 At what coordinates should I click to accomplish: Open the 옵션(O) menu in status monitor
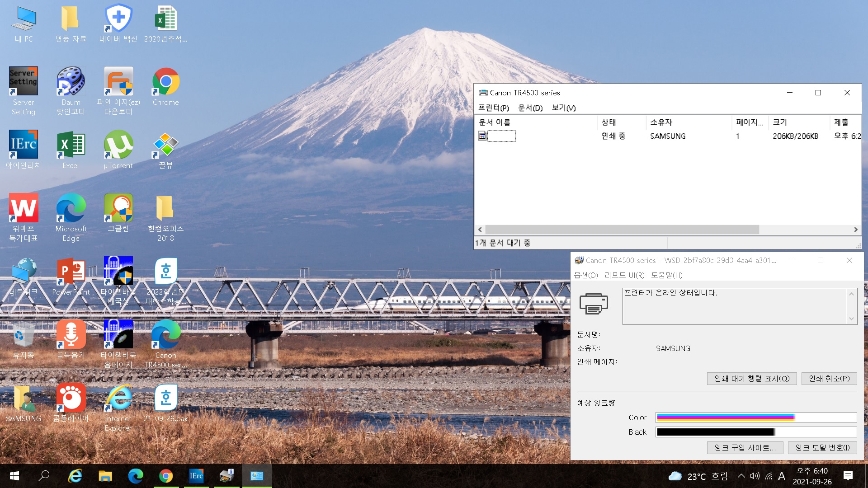point(585,275)
